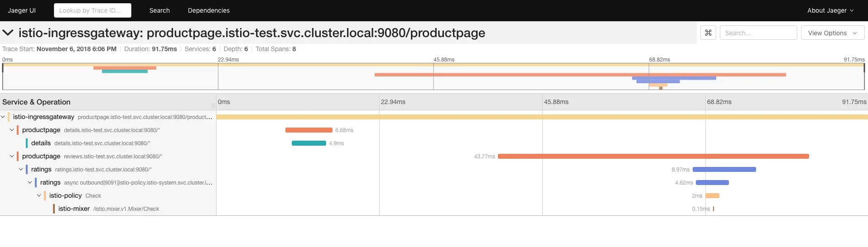Collapse the productpage reviews span chevron
868x247 pixels.
(x=12, y=156)
